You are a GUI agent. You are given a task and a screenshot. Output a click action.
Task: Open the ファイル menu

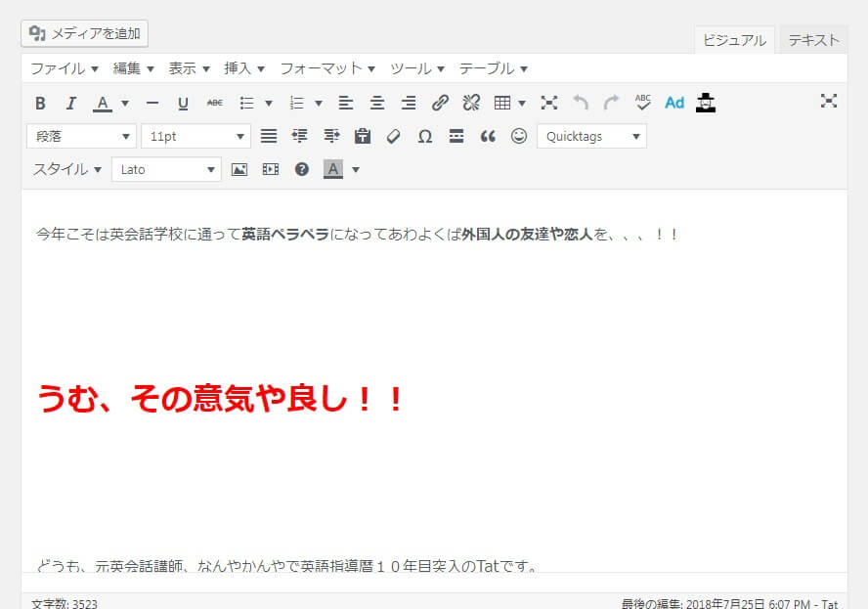(65, 68)
